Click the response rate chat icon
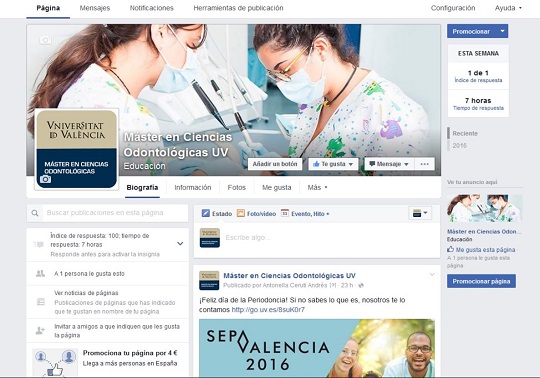Image resolution: width=540 pixels, height=378 pixels. (x=39, y=244)
